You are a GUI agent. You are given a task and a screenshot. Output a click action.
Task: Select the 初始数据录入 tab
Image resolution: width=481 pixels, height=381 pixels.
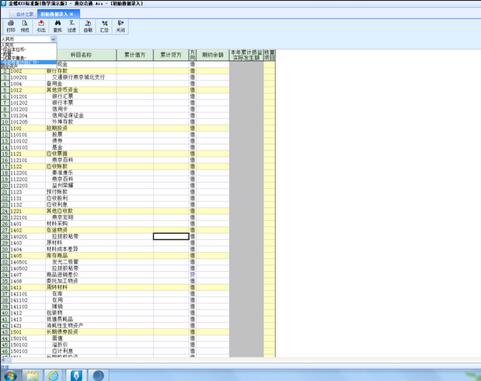pyautogui.click(x=54, y=14)
